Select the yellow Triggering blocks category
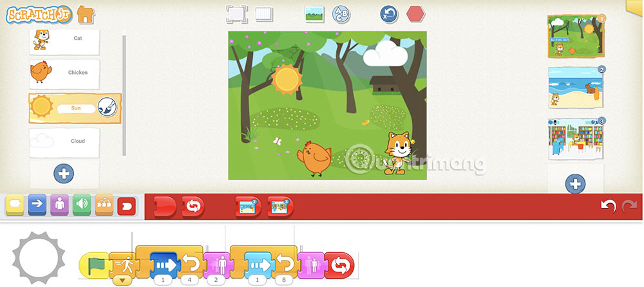 (15, 205)
